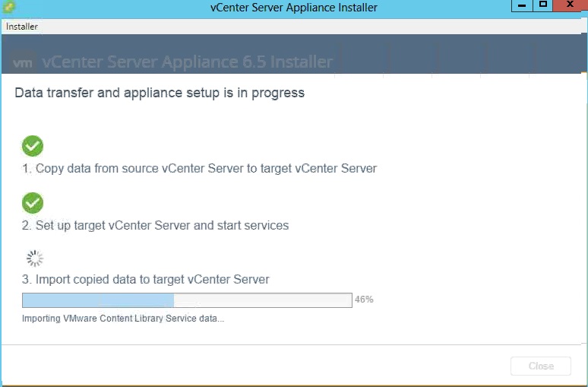Click the green checkmark above step 2
Image resolution: width=588 pixels, height=387 pixels.
pyautogui.click(x=33, y=203)
